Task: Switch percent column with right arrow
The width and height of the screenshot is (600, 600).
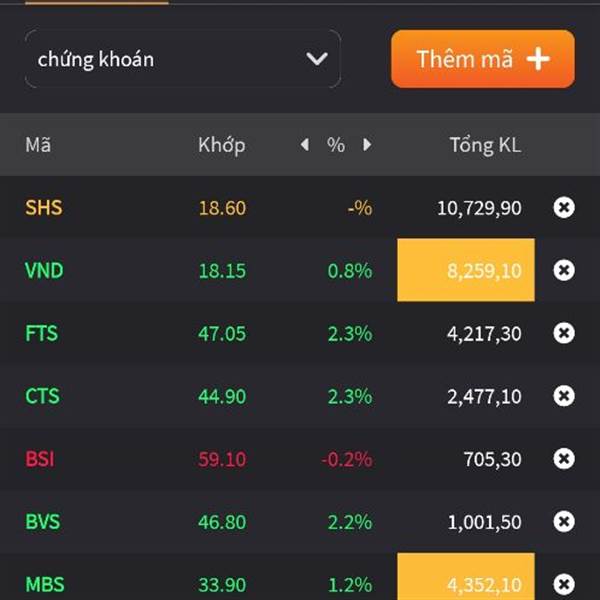Action: point(367,145)
